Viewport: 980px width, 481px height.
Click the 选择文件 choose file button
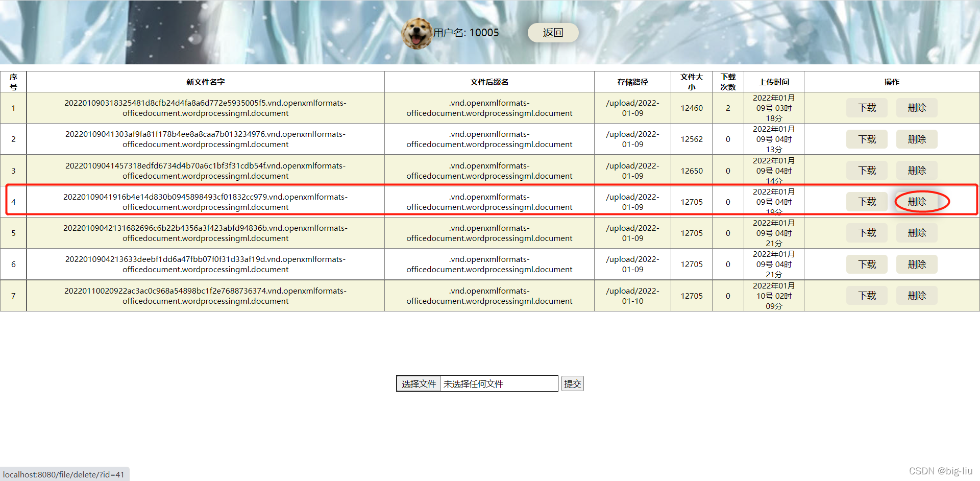(419, 383)
